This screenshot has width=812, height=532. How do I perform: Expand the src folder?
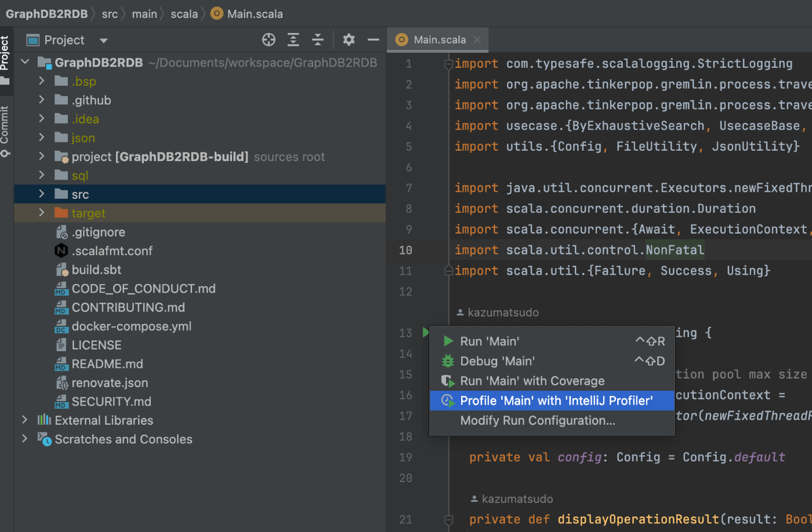[x=41, y=194]
